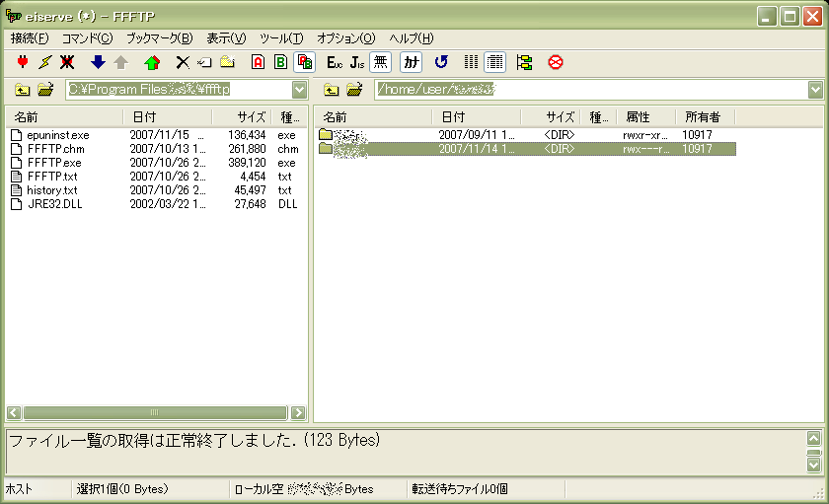Click the Refresh listing icon
Image resolution: width=829 pixels, height=504 pixels.
click(x=441, y=62)
